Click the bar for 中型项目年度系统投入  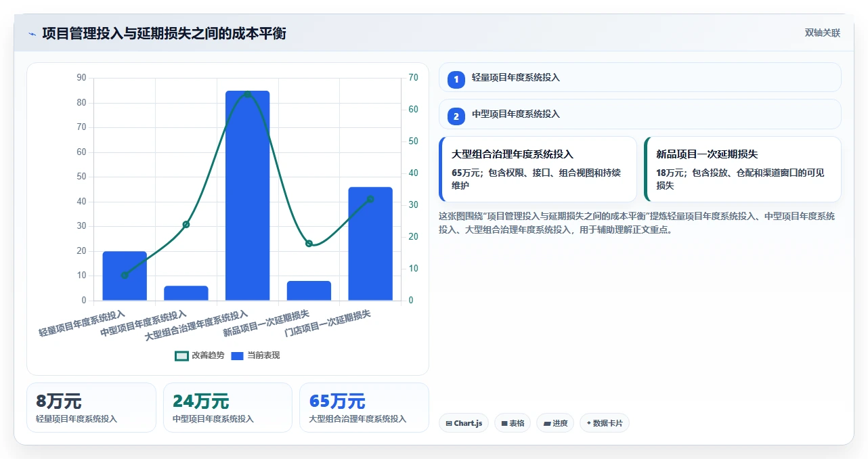tap(186, 293)
